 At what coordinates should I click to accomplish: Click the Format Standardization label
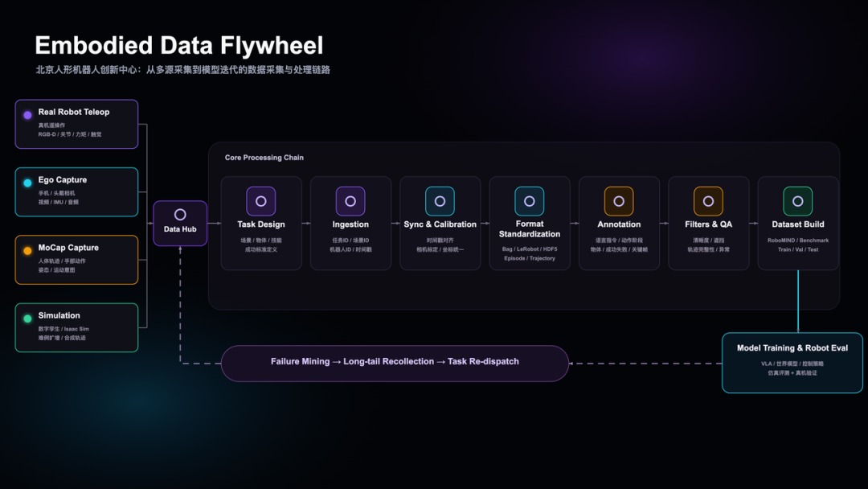pos(529,228)
